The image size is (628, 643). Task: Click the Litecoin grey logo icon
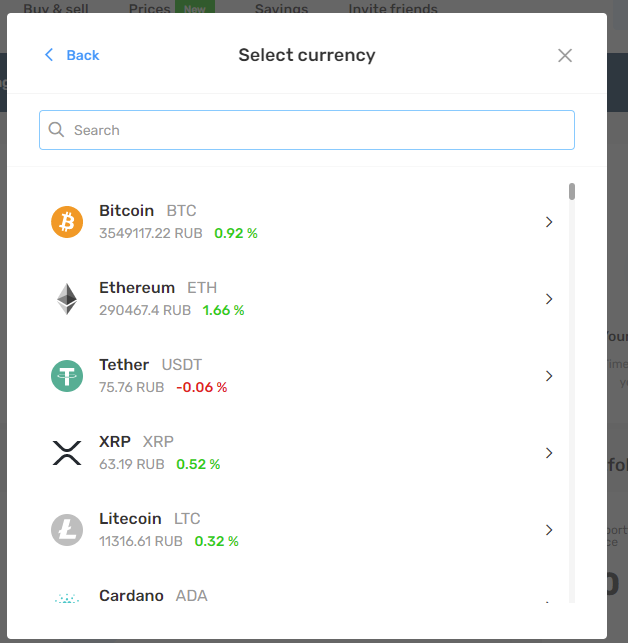coord(67,530)
